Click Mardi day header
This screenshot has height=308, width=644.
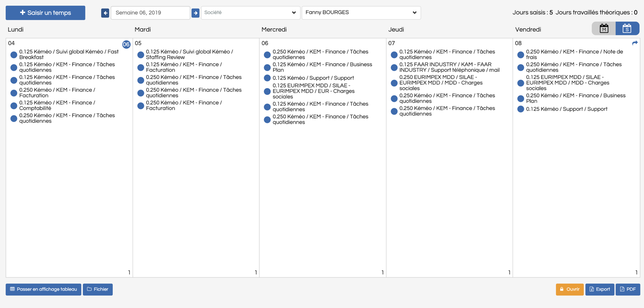(x=143, y=30)
